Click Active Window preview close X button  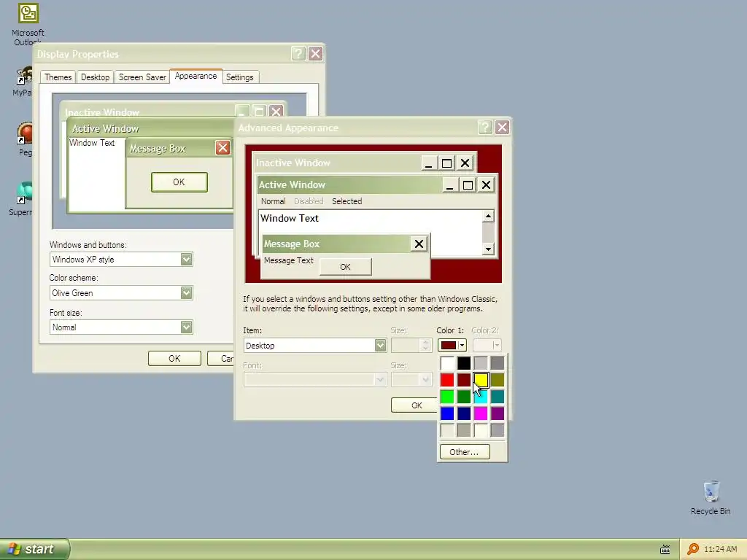click(486, 184)
